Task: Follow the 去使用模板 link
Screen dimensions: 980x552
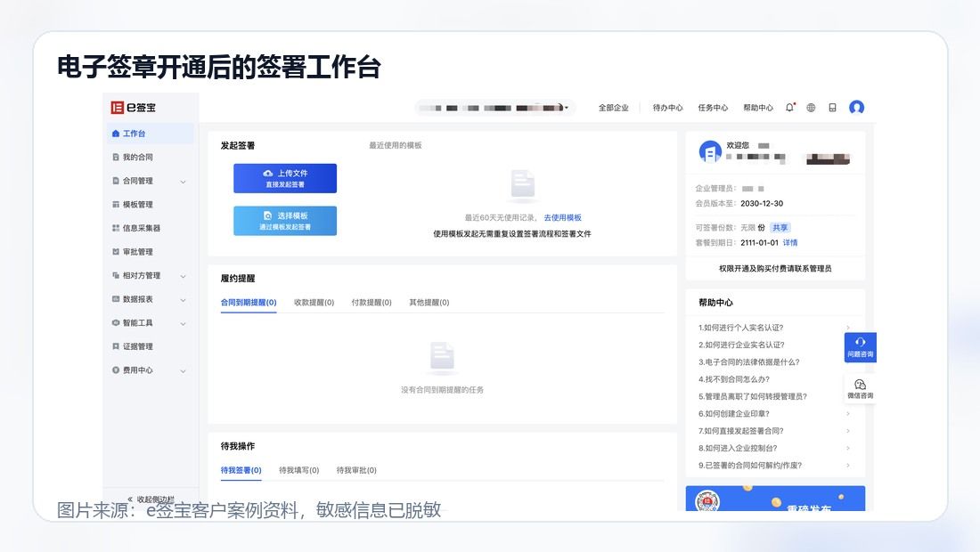Action: (x=562, y=218)
